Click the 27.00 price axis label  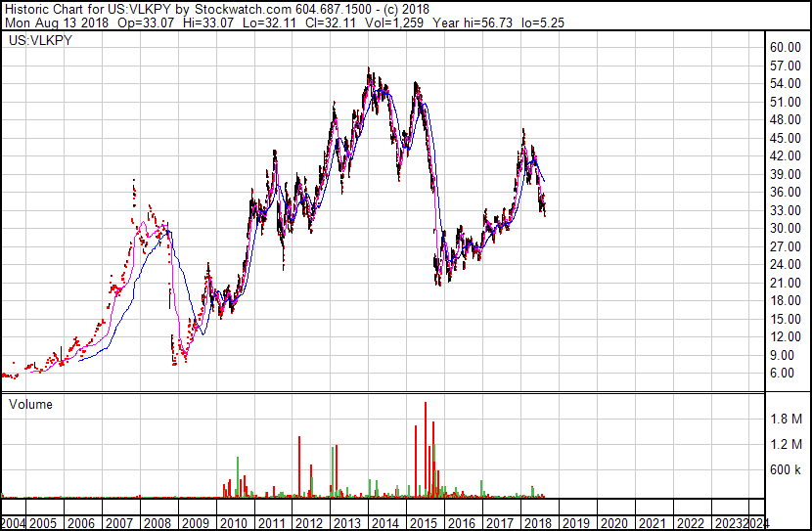[x=786, y=246]
